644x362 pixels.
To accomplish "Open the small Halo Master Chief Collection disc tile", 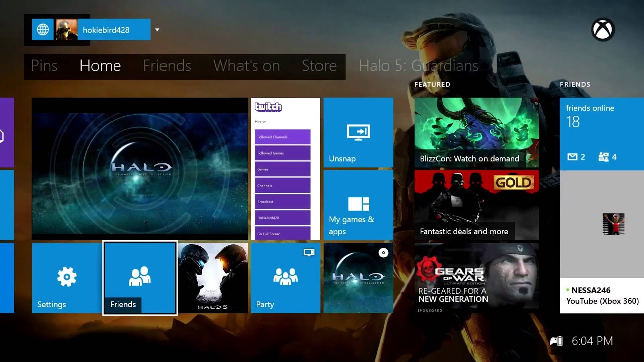I will (358, 278).
